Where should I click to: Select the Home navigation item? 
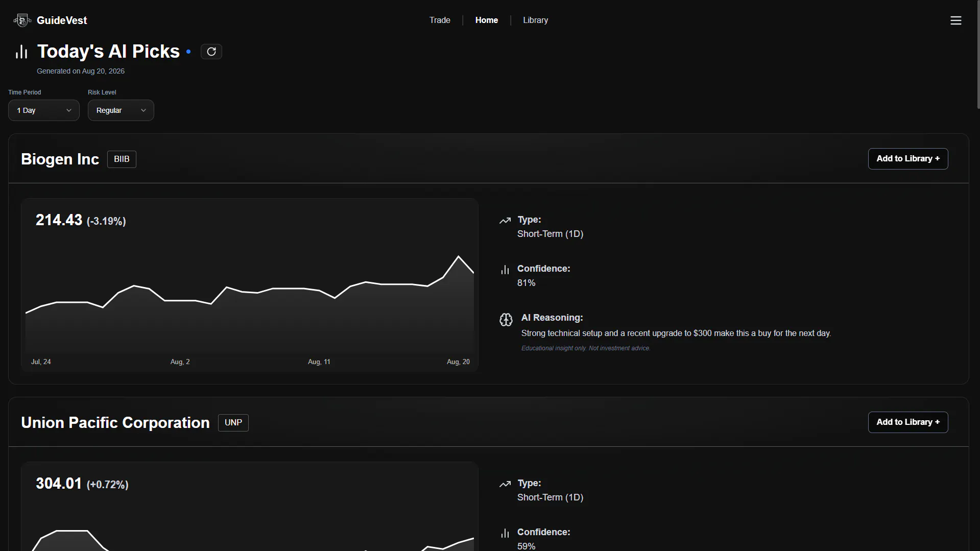[x=487, y=20]
